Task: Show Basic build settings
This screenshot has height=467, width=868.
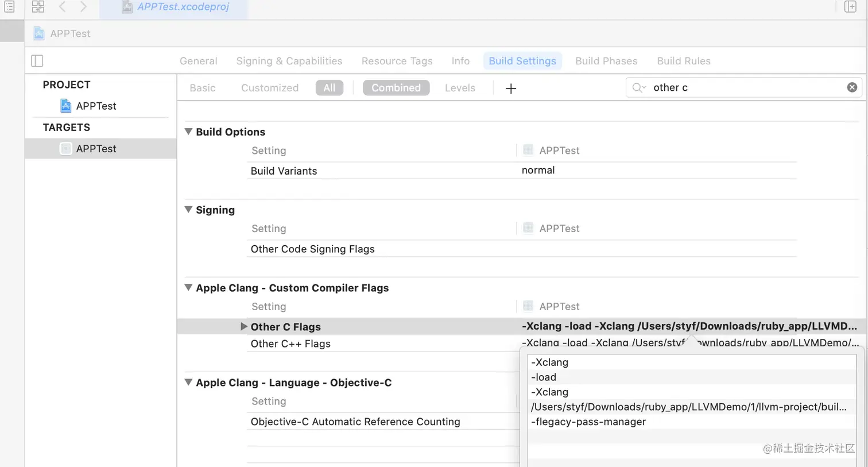Action: [x=203, y=88]
